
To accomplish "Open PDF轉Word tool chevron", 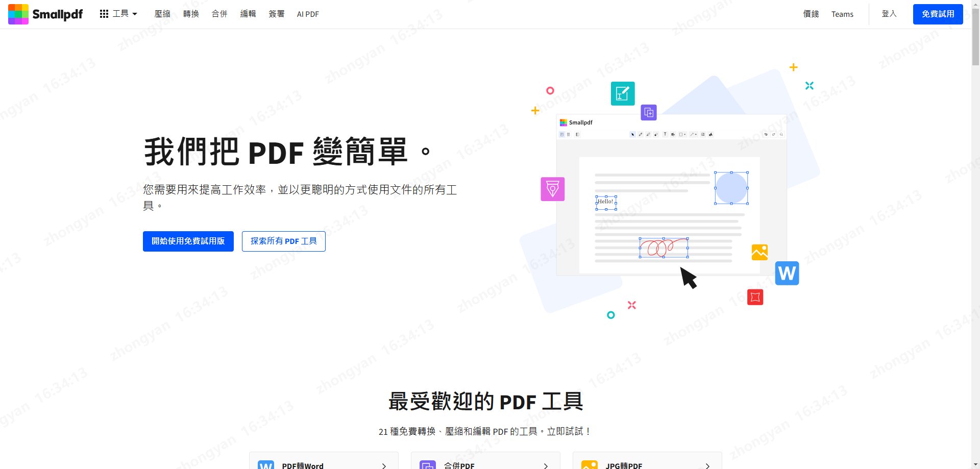I will 384,465.
